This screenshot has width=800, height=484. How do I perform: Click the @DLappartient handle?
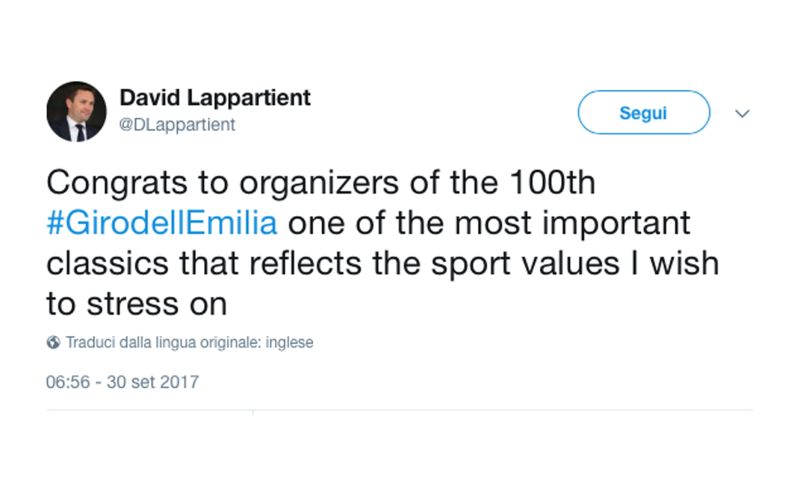pyautogui.click(x=177, y=124)
